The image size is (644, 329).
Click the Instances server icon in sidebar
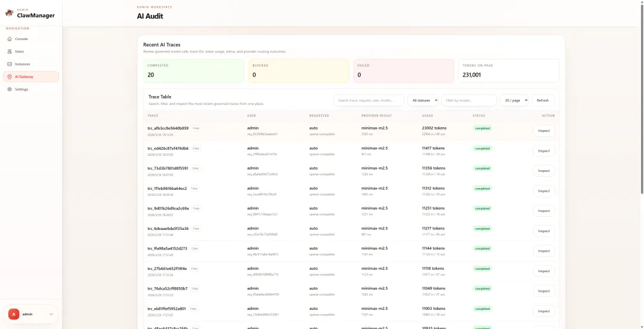click(x=10, y=64)
